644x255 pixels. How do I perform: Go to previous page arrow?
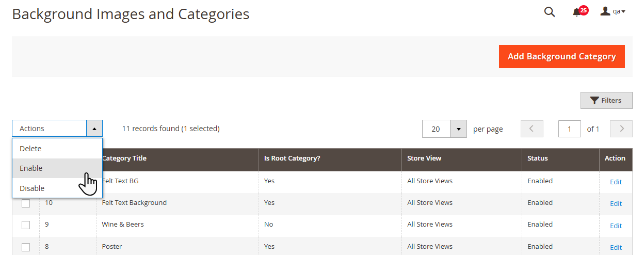(532, 129)
